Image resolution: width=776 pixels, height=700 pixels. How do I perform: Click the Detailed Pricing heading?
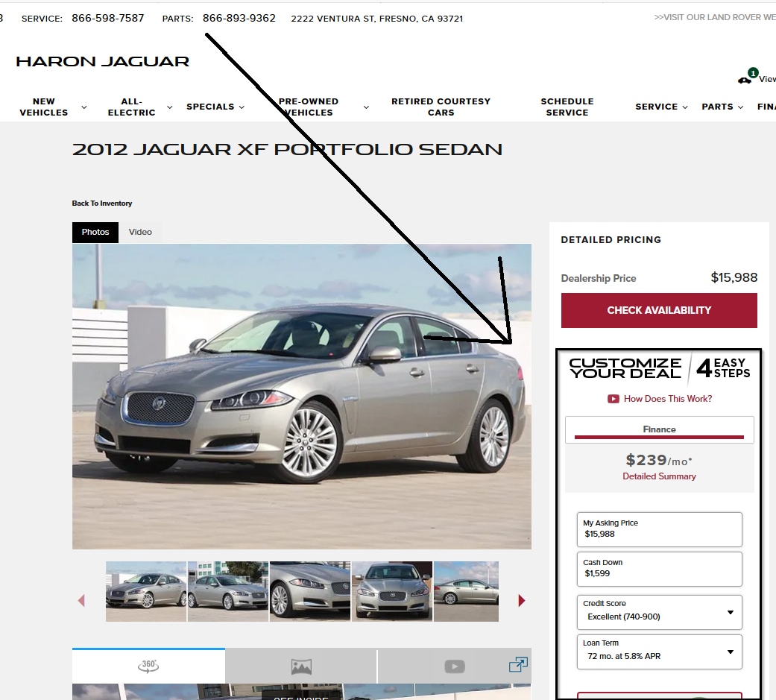click(611, 240)
